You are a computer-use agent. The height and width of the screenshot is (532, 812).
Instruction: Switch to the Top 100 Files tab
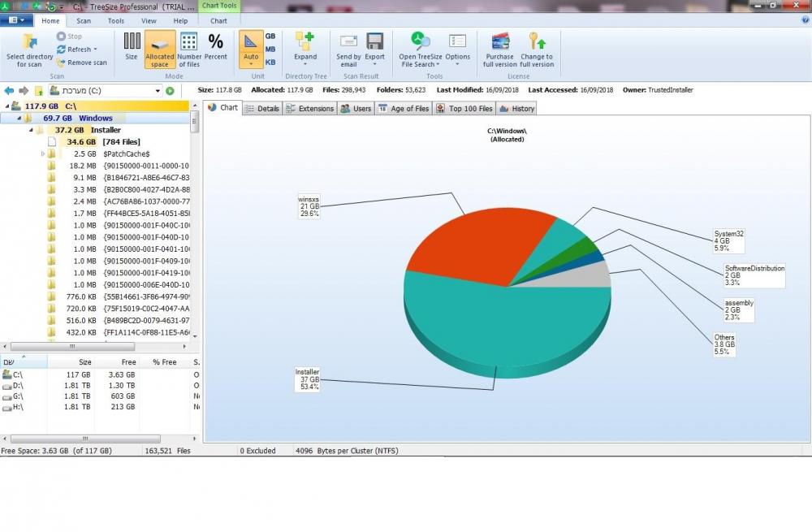pos(464,108)
